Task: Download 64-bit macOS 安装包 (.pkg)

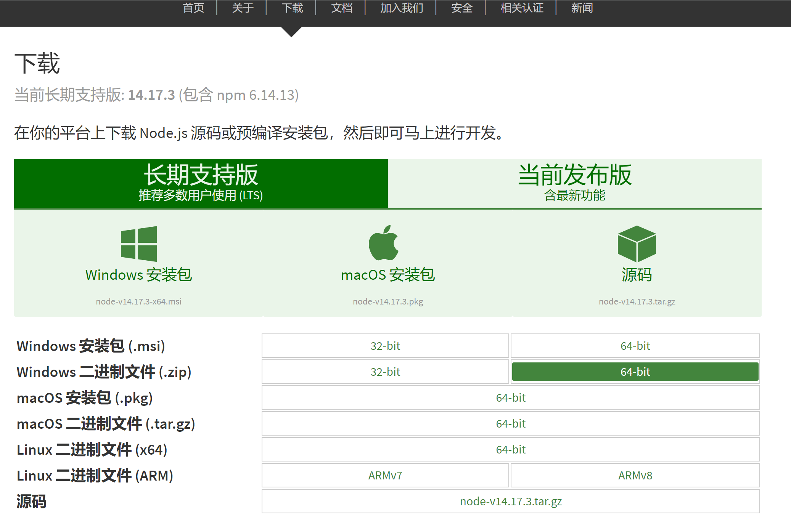Action: coord(511,397)
